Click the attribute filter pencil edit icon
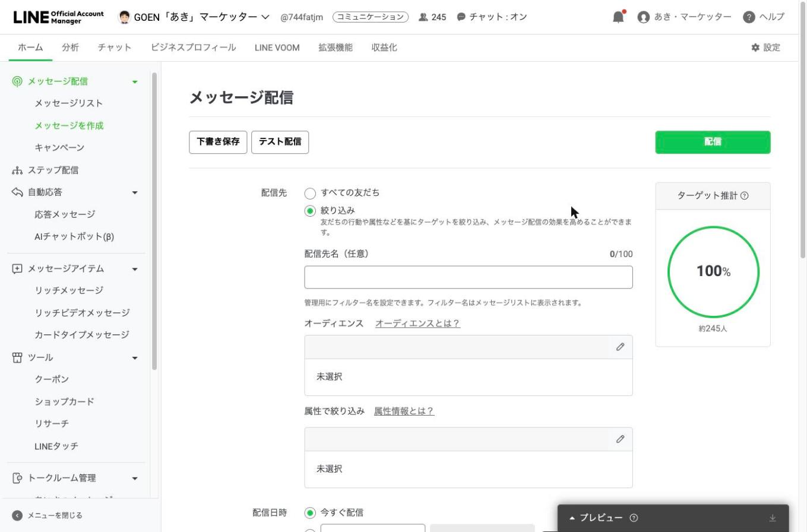Viewport: 807px width, 532px height. tap(620, 439)
